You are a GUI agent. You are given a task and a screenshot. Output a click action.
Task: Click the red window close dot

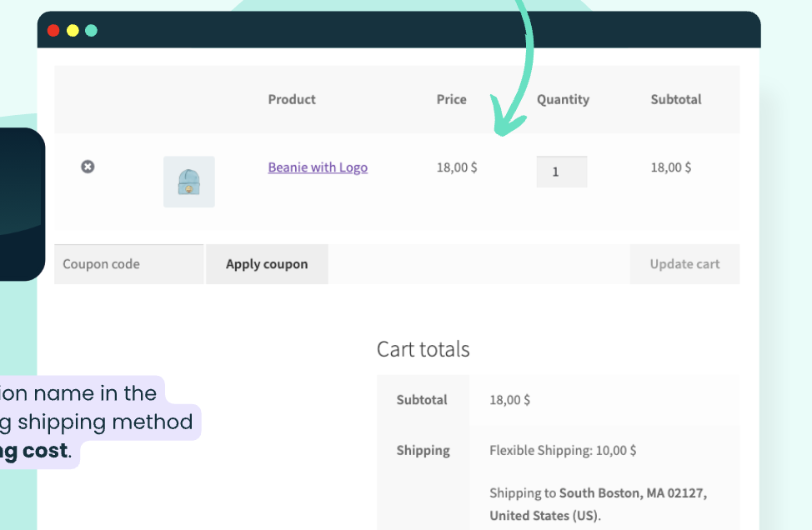coord(53,31)
